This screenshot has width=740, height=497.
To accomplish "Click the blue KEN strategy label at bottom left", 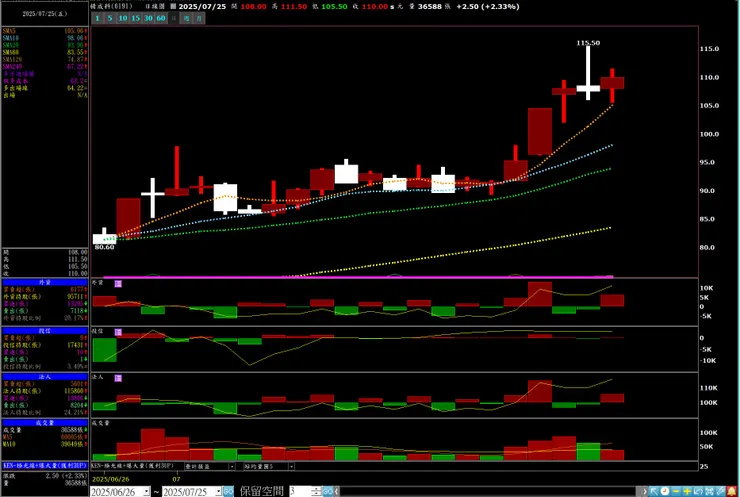I will click(45, 466).
